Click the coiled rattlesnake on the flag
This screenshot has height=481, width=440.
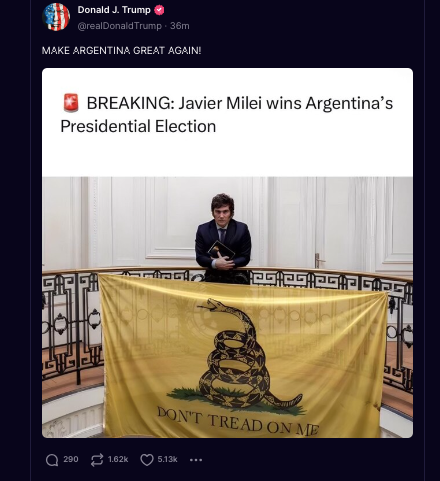(x=242, y=355)
